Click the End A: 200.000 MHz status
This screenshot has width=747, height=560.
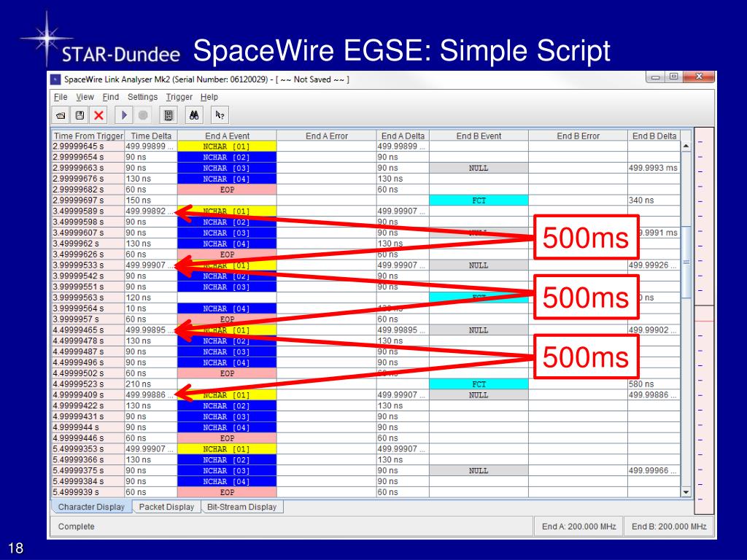tap(578, 526)
